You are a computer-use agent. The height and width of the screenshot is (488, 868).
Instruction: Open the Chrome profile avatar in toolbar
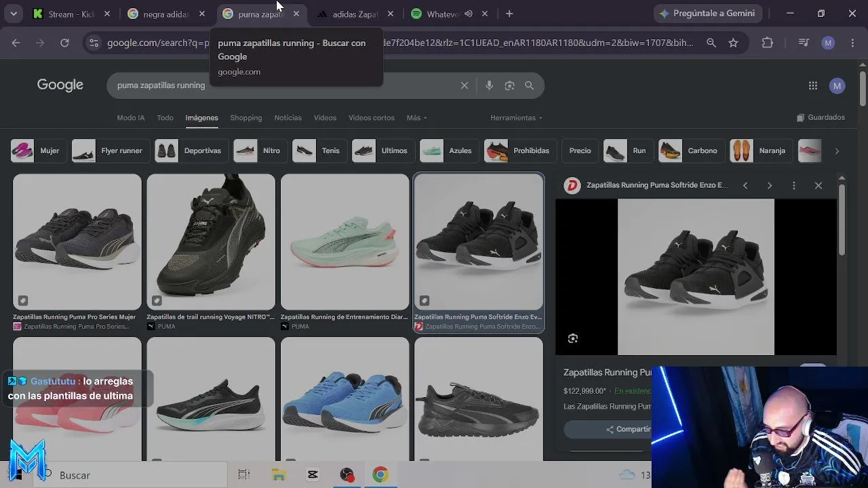(828, 43)
